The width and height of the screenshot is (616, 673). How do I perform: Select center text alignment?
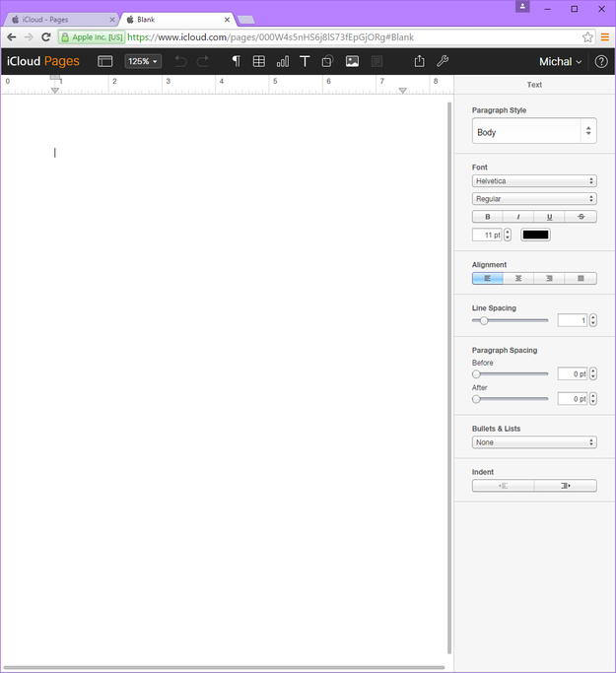pos(518,279)
